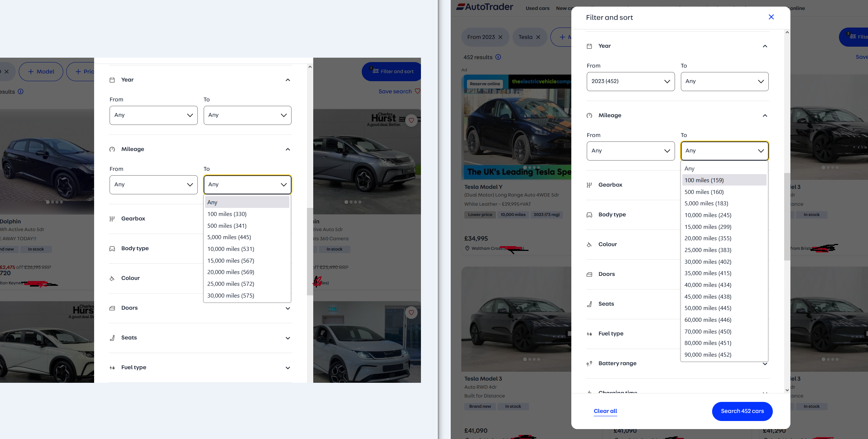Select 50,000 miles (445) option

tap(724, 308)
